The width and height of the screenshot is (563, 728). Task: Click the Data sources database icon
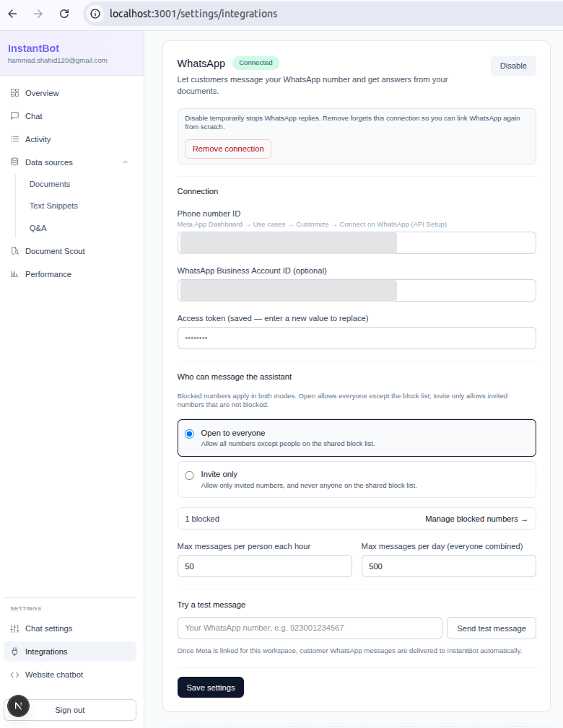click(15, 162)
